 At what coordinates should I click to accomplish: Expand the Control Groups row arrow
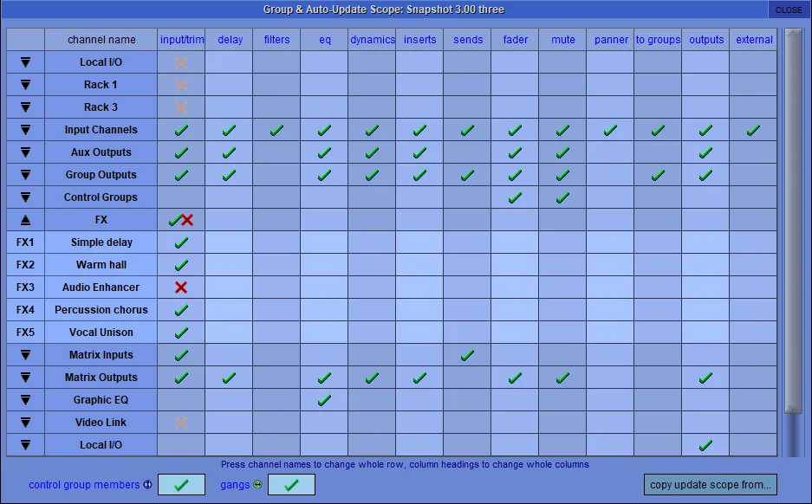tap(25, 197)
